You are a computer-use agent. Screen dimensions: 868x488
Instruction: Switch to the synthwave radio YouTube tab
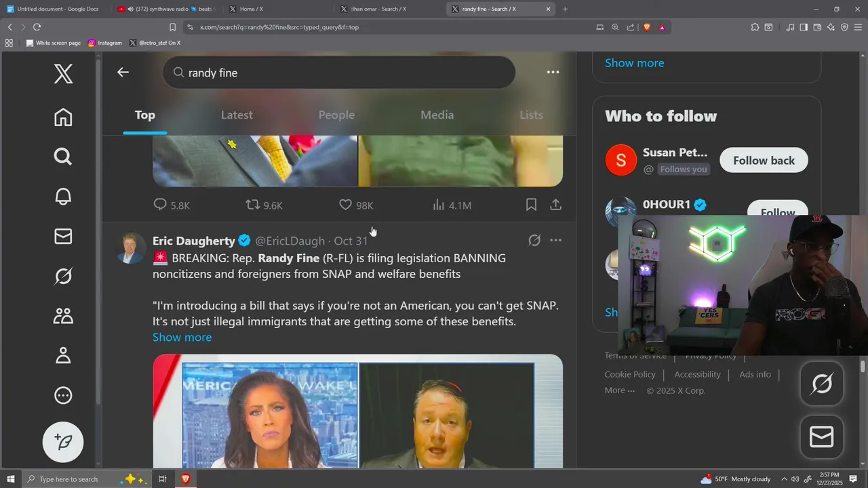pos(167,9)
